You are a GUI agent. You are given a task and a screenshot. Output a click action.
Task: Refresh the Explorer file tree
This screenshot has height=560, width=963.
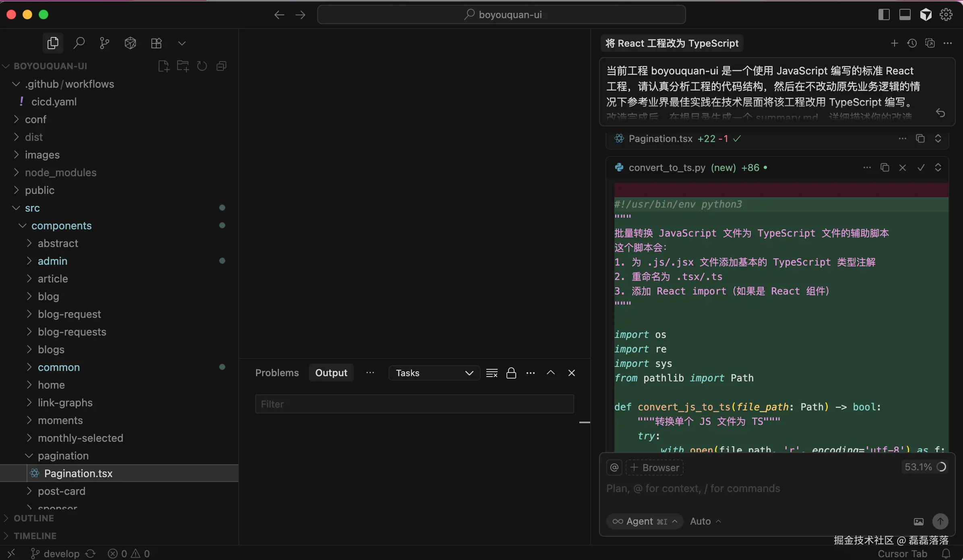tap(202, 66)
